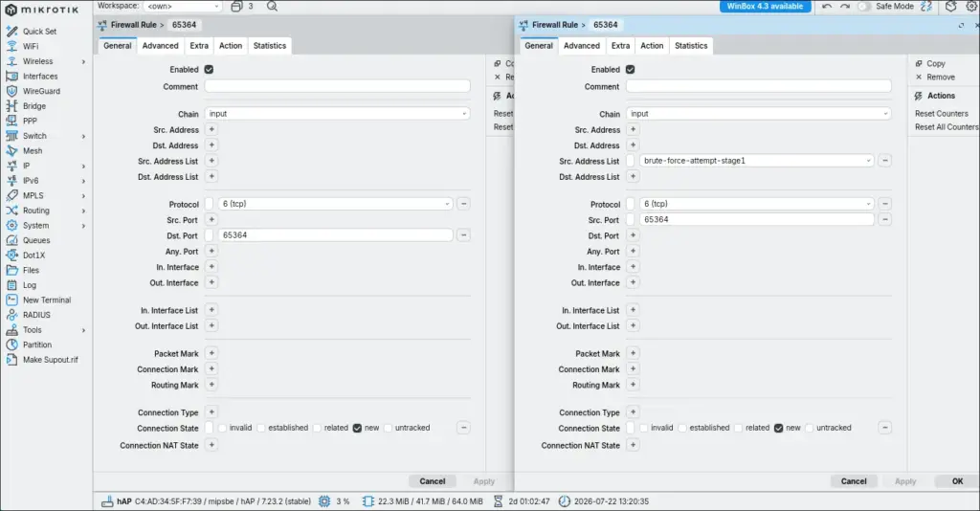
Task: Click Src. Port field showing 65364
Action: pos(756,219)
